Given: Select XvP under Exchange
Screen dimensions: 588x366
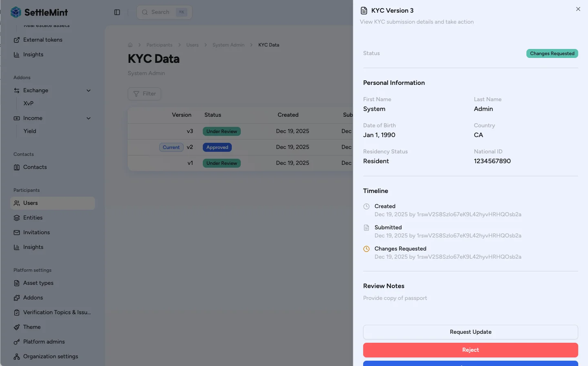Looking at the screenshot, I should (28, 103).
